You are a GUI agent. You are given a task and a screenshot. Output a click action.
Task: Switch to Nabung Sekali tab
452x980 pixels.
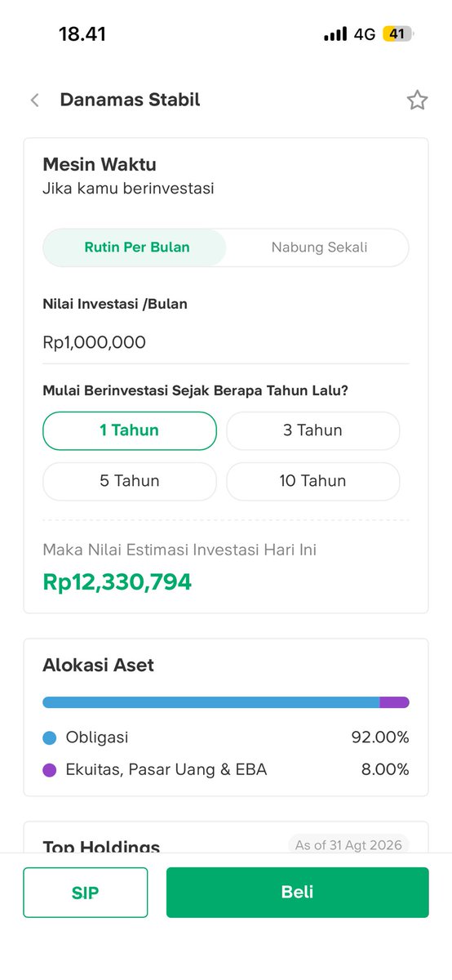319,247
